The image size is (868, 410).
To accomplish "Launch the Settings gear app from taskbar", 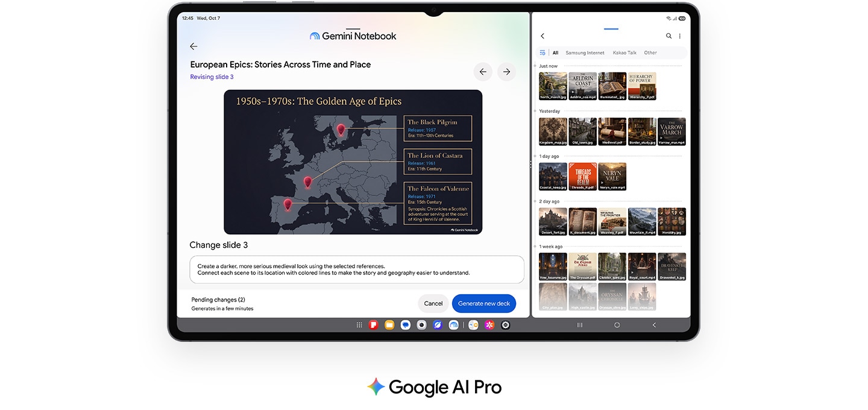I will (506, 325).
